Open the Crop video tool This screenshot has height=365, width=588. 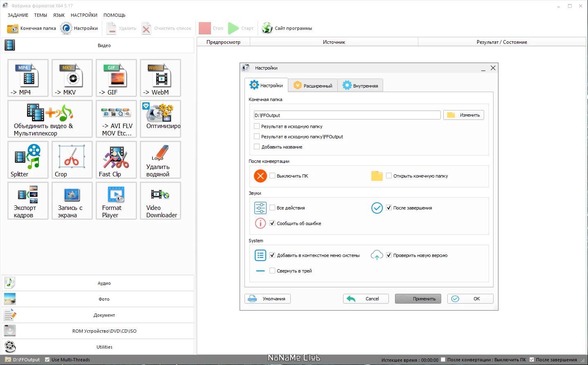pyautogui.click(x=72, y=160)
